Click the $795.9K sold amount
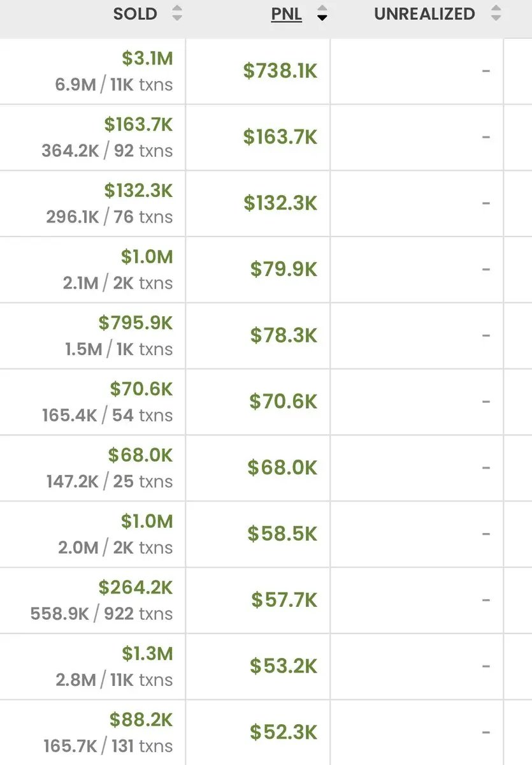 pos(136,323)
